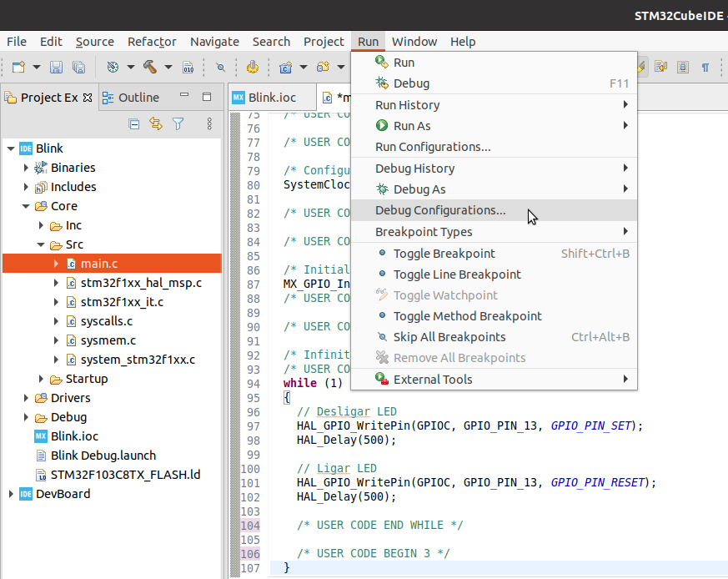Collapse the Blink project node
The height and width of the screenshot is (579, 728).
tap(11, 149)
